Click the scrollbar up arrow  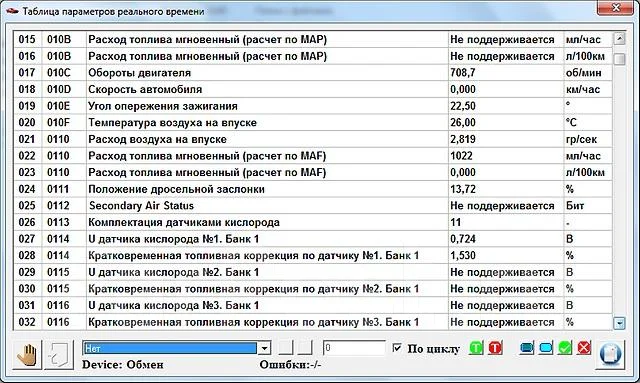click(619, 38)
